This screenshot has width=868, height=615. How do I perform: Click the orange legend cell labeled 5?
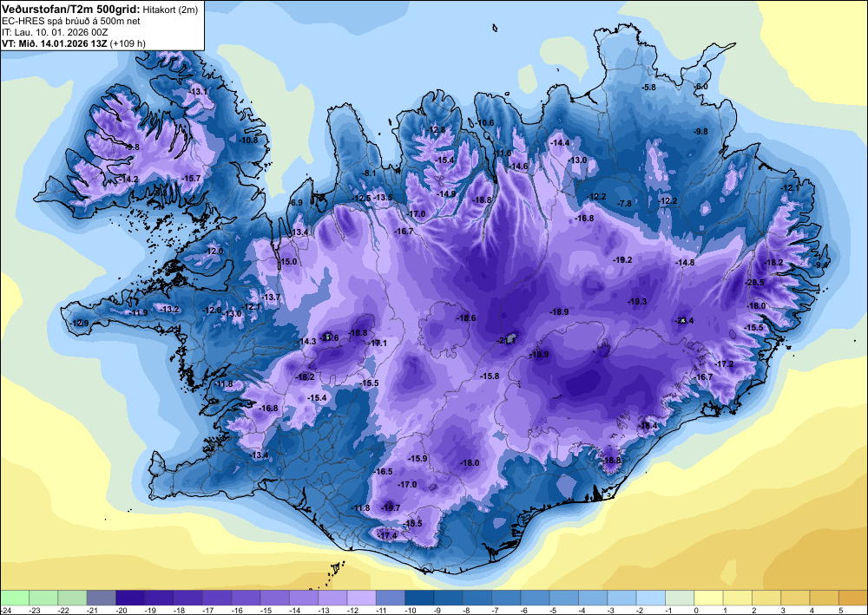tap(853, 598)
